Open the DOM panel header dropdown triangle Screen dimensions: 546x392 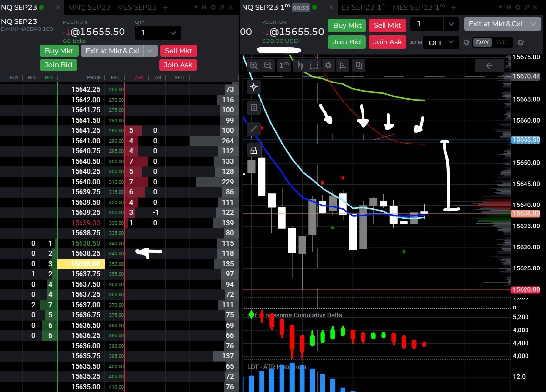click(x=195, y=7)
